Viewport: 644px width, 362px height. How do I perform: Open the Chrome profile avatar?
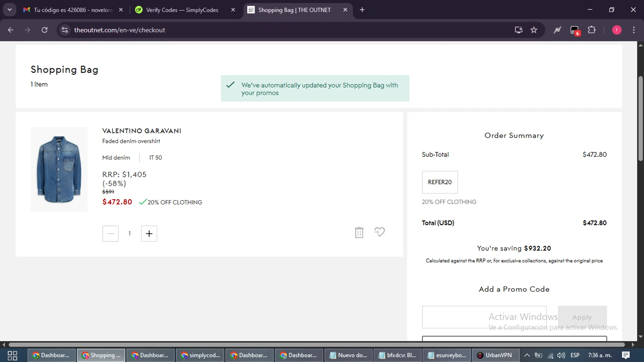[x=617, y=30]
